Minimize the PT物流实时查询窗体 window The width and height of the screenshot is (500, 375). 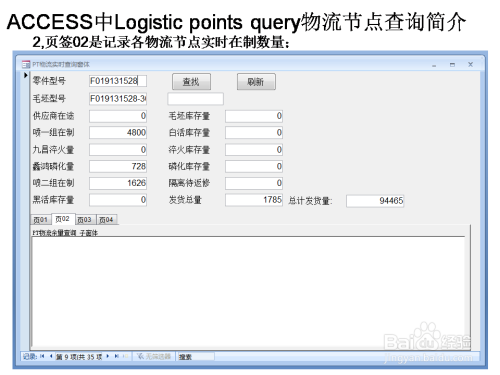pos(434,65)
